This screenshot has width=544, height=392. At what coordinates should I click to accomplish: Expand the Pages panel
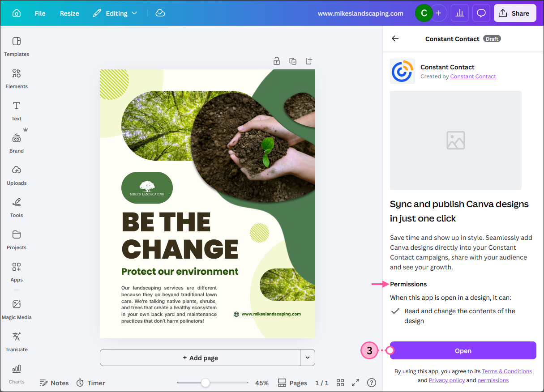click(292, 383)
